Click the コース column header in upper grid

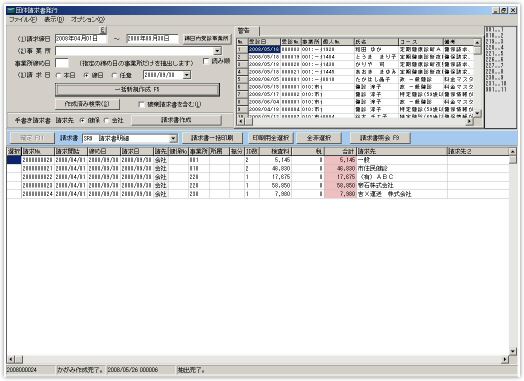pos(420,42)
